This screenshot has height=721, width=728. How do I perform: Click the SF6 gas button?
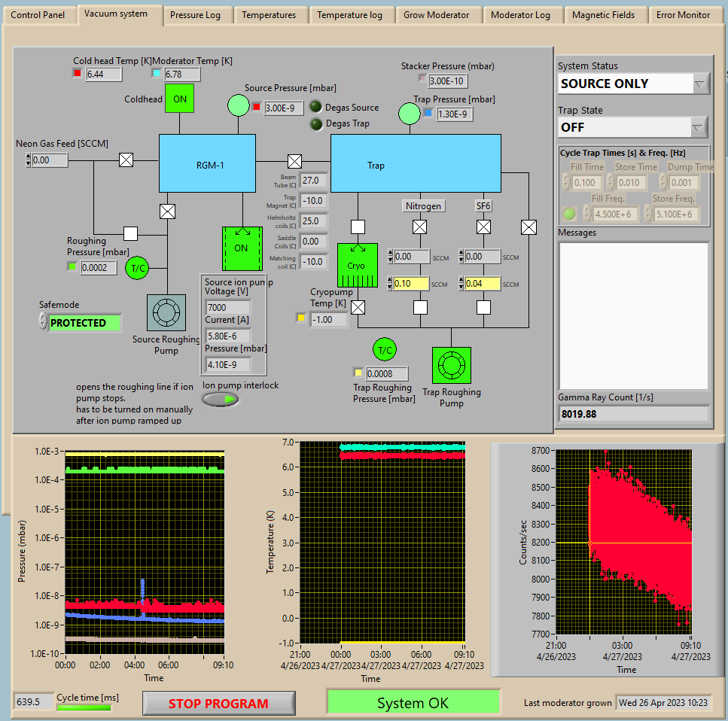point(483,205)
